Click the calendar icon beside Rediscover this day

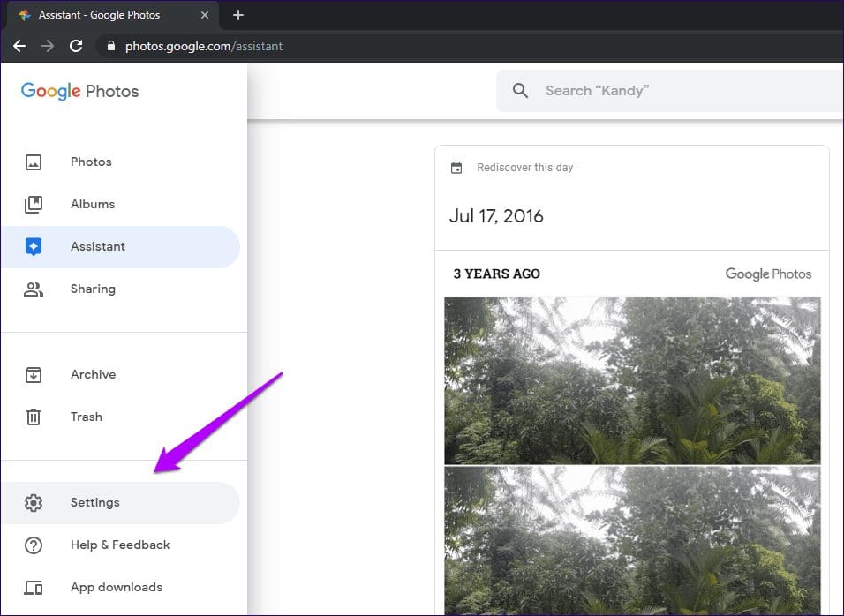click(456, 168)
